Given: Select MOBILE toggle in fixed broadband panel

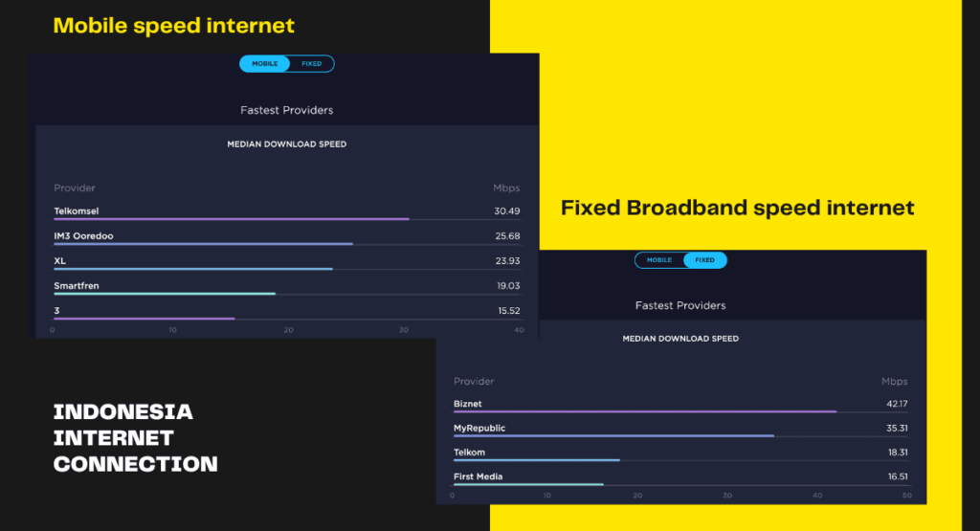Looking at the screenshot, I should (658, 260).
